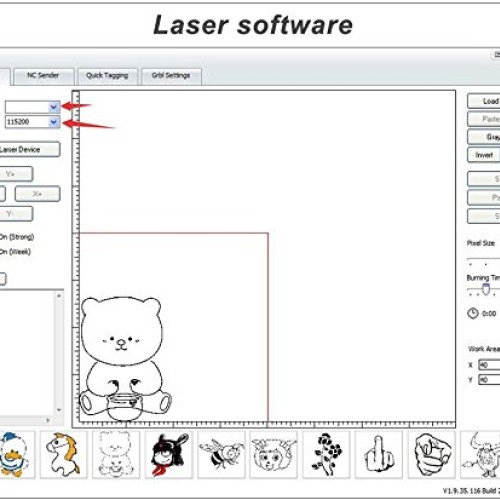
Task: Pick the bee sample image thumbnail
Action: point(221,454)
